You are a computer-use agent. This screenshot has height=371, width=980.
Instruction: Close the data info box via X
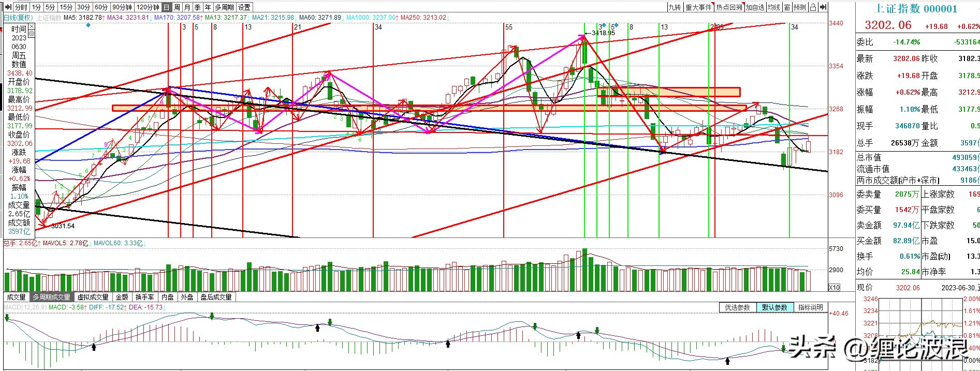pyautogui.click(x=31, y=26)
